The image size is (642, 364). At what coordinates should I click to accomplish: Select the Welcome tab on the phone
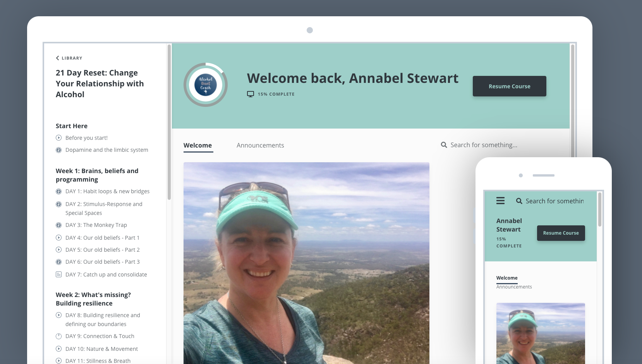(507, 278)
